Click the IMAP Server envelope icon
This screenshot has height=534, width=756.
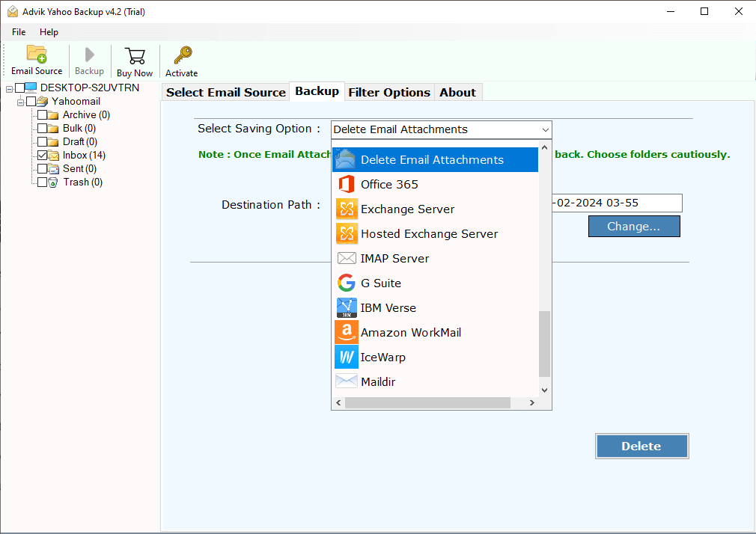click(347, 258)
